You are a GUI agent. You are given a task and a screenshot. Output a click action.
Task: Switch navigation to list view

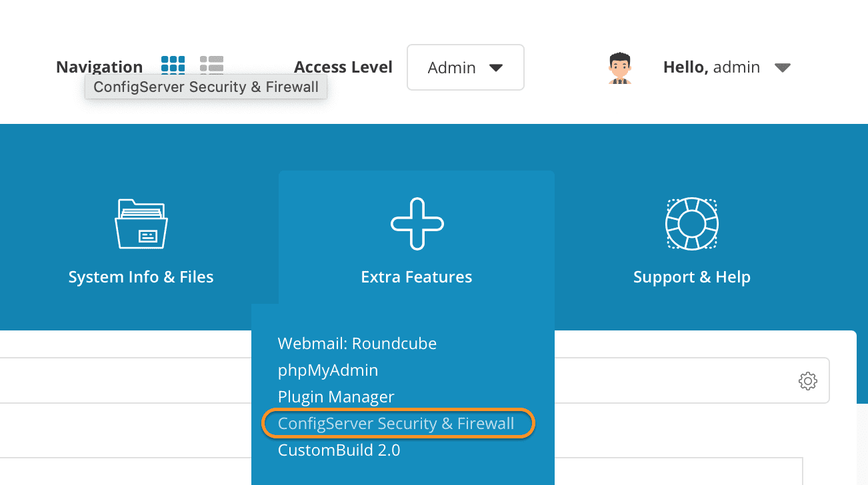tap(211, 65)
